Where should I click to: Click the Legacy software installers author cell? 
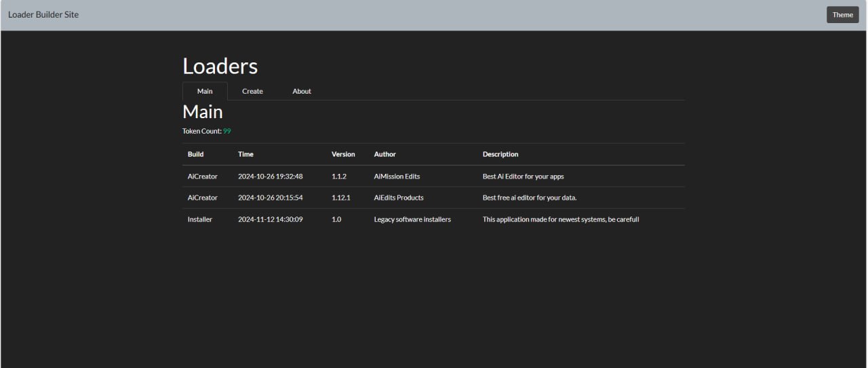click(x=412, y=219)
